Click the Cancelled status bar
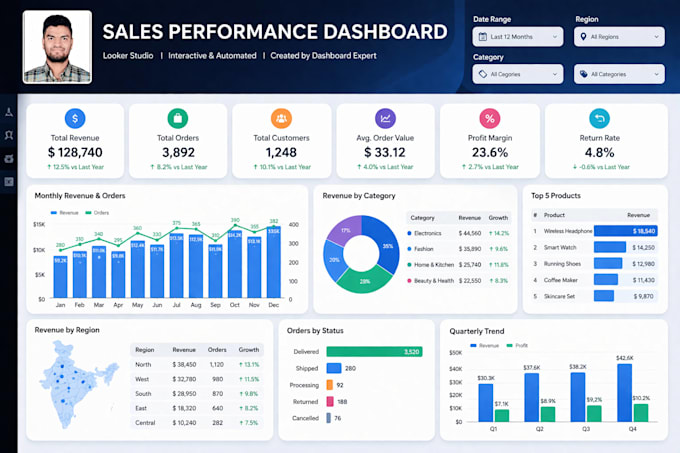The image size is (680, 453). (329, 418)
